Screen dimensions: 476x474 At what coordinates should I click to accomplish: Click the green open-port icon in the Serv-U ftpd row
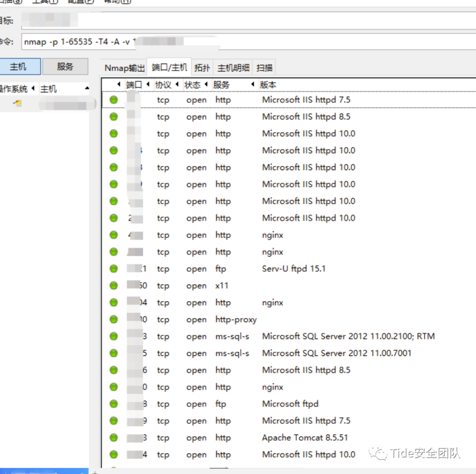(114, 269)
